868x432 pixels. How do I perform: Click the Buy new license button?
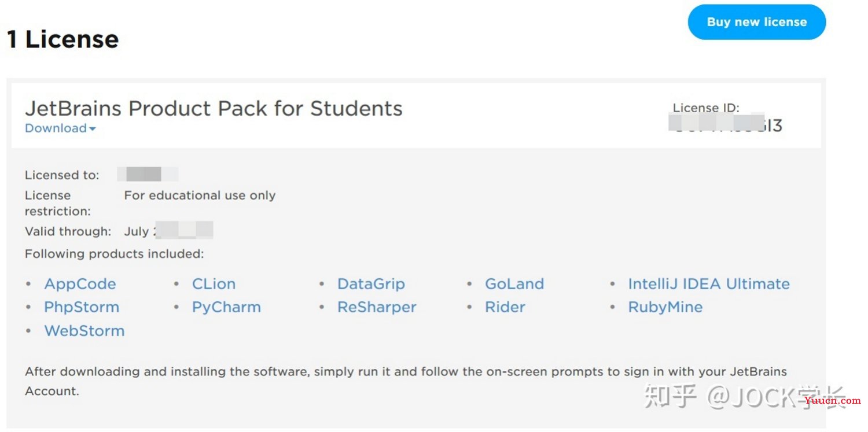tap(756, 22)
